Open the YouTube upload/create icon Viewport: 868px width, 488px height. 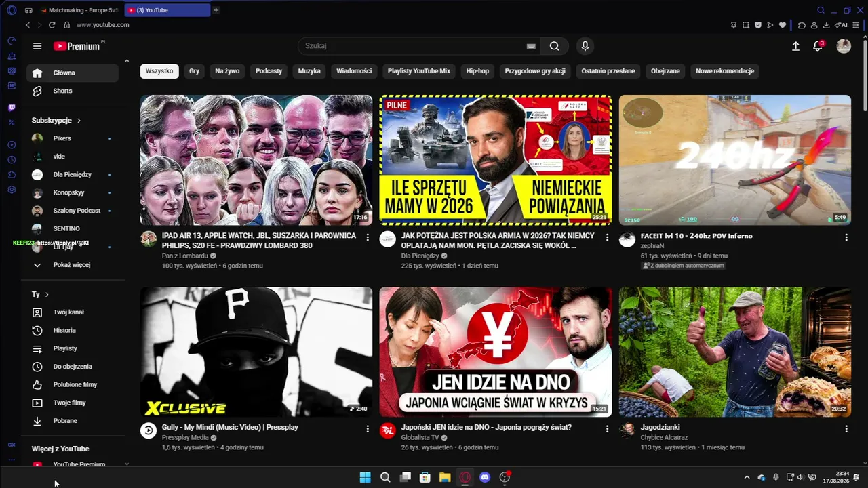795,46
